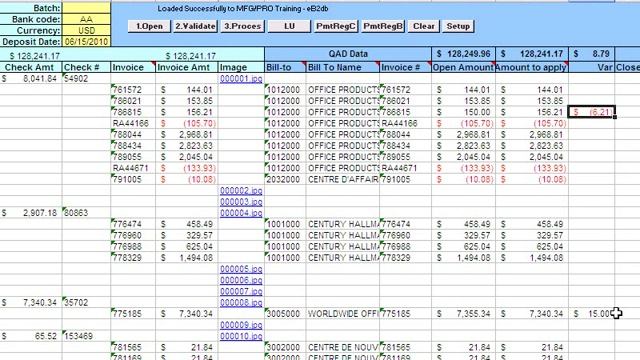This screenshot has width=640, height=360.
Task: Select Open Amount cell 150.00
Action: click(463, 112)
